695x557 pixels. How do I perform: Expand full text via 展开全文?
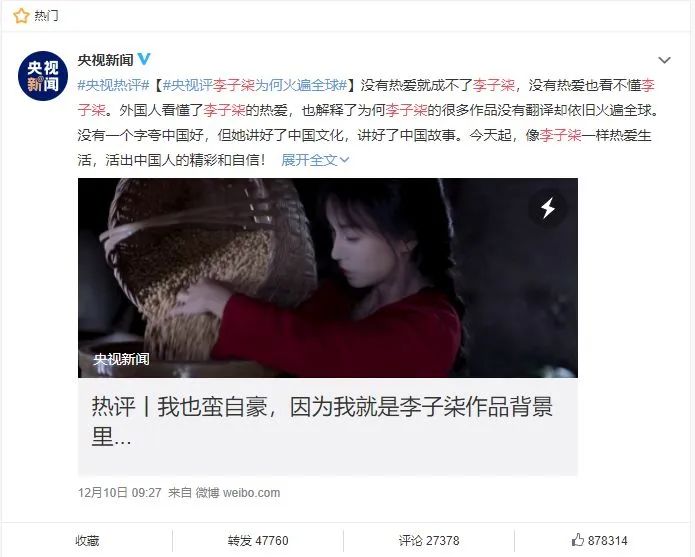pos(315,160)
